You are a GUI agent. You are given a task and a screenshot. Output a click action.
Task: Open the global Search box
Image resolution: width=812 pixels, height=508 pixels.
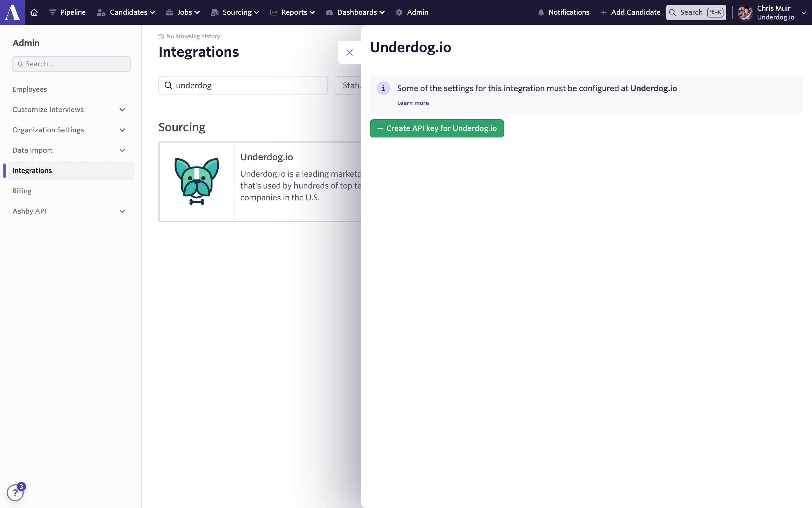696,12
